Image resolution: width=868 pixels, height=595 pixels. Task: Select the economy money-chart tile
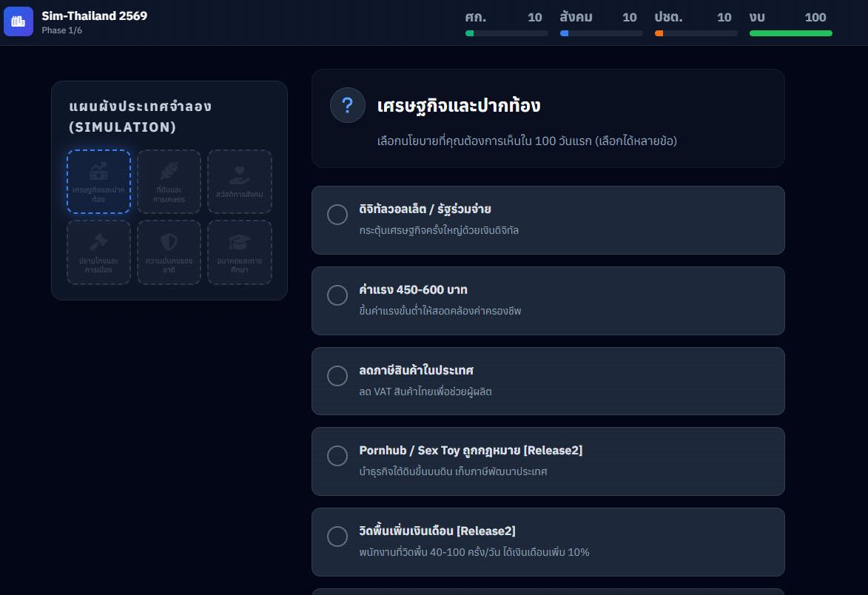tap(98, 182)
